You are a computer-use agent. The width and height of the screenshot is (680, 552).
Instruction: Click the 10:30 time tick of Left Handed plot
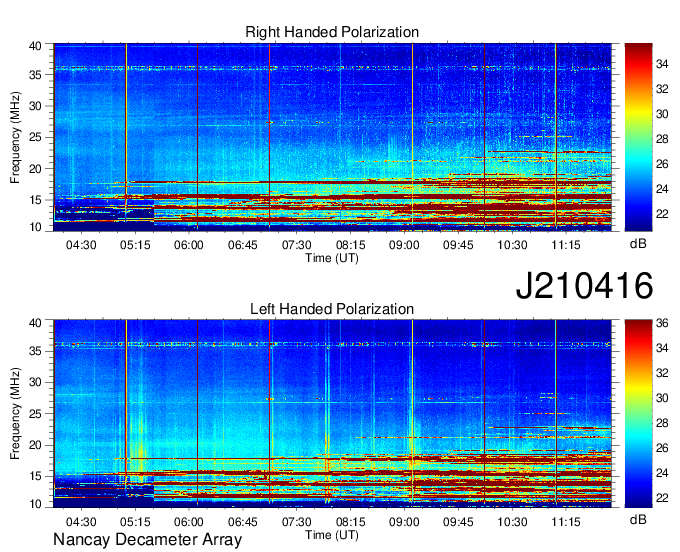[x=512, y=522]
